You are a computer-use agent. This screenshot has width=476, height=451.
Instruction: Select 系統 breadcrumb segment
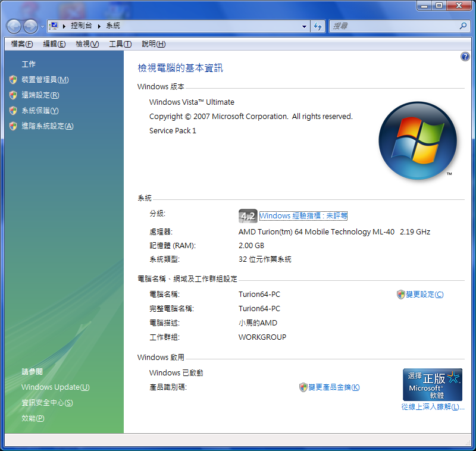point(113,26)
